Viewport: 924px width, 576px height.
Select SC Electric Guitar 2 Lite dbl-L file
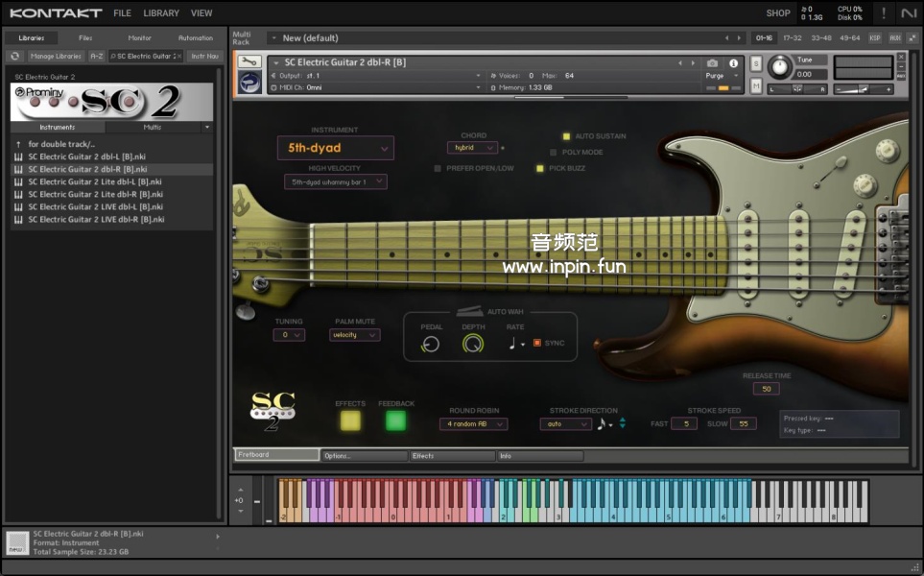94,181
